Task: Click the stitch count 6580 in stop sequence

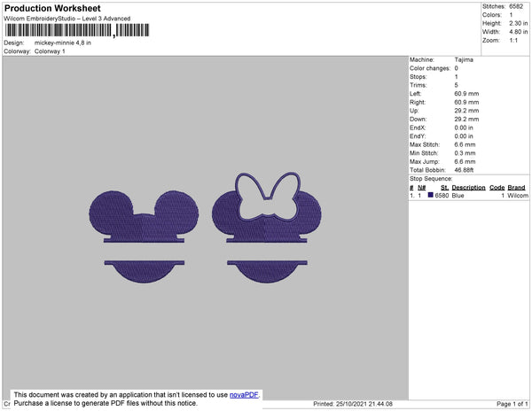Action: [x=442, y=196]
